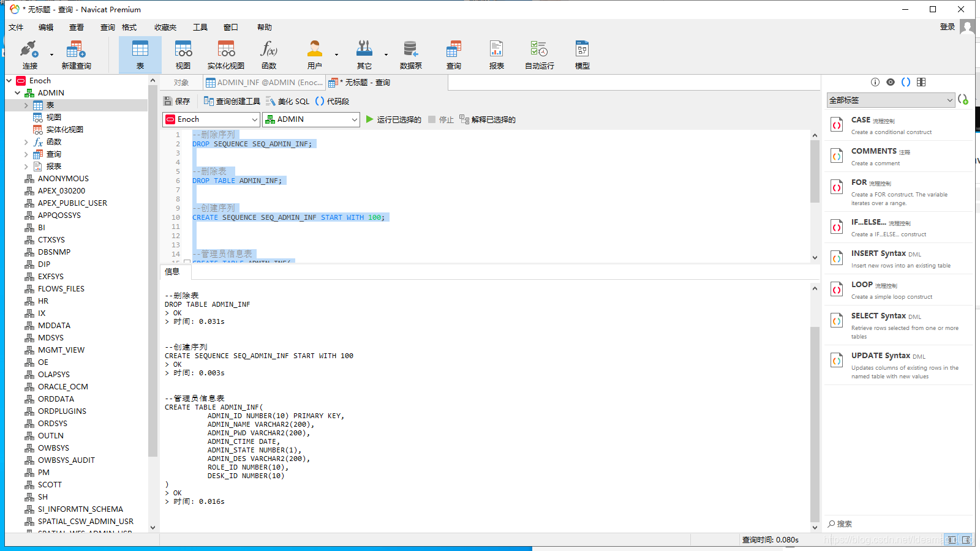980x551 pixels.
Task: Expand the 函数 functions tree node
Action: [x=26, y=142]
